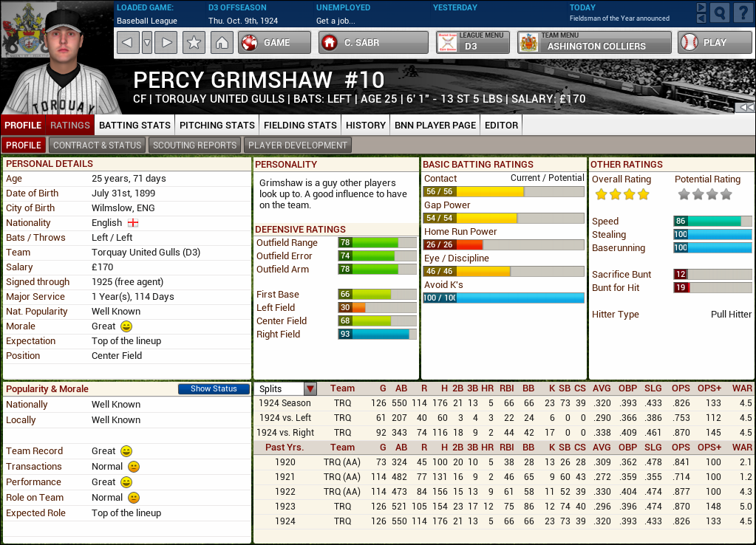Collapse the player header with the double-chevron

[x=748, y=108]
